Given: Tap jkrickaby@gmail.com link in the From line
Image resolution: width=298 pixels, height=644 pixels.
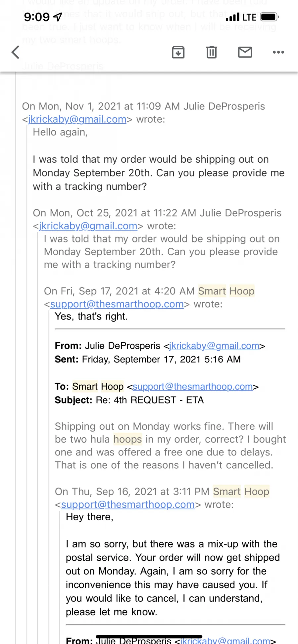Looking at the screenshot, I should [x=215, y=346].
